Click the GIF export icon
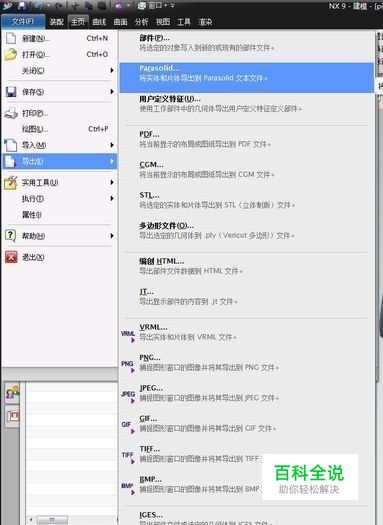The height and width of the screenshot is (525, 383). click(x=128, y=427)
